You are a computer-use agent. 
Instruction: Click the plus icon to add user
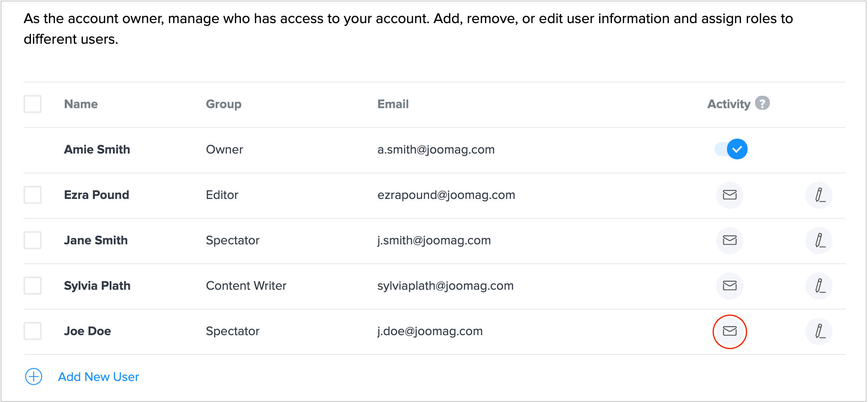(x=34, y=376)
